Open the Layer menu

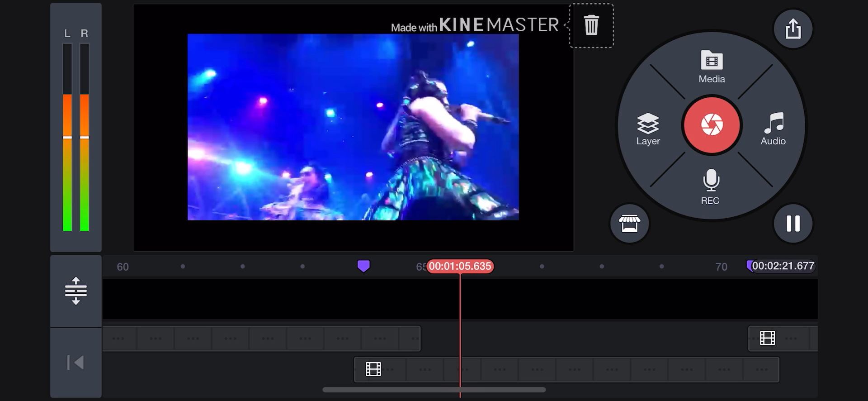(x=648, y=129)
